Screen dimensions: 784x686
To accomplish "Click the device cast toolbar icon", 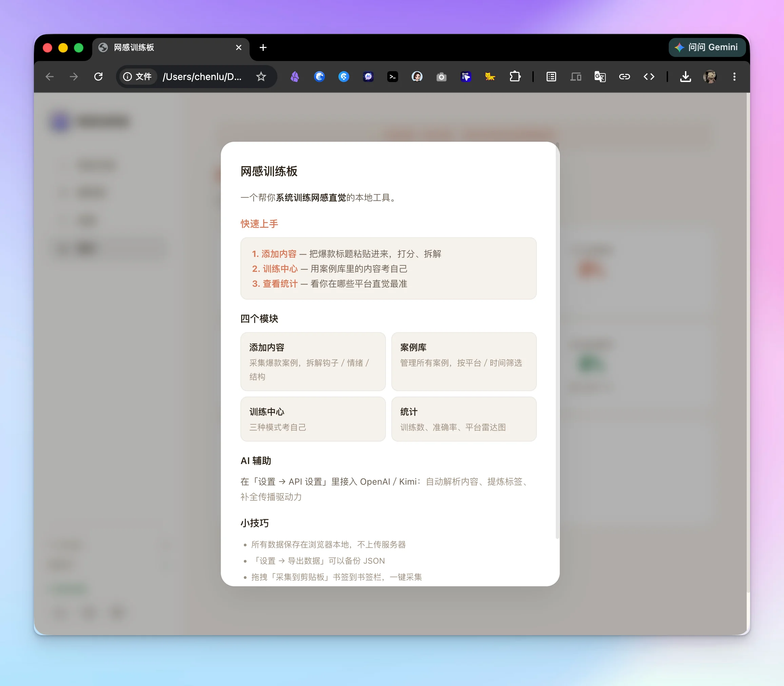I will 576,77.
